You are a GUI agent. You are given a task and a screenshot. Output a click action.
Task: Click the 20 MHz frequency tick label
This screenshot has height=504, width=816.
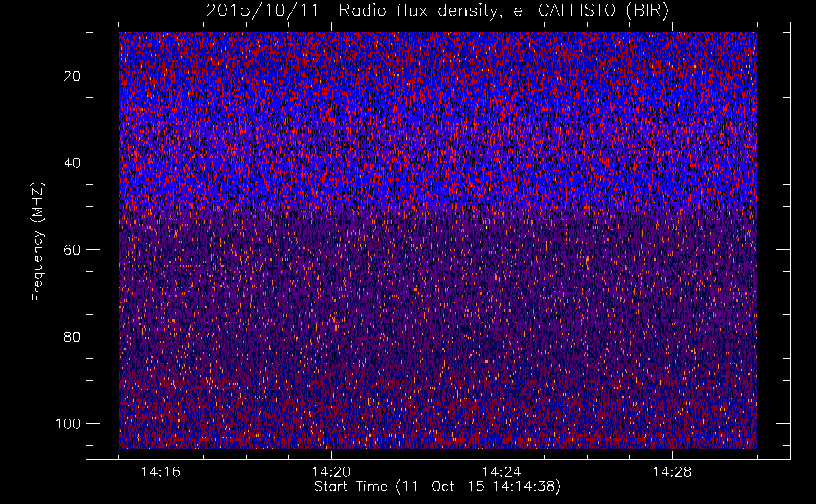(73, 76)
